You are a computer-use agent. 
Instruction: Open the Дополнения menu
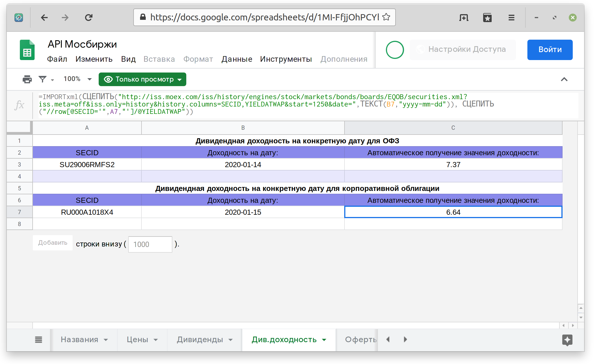[344, 59]
